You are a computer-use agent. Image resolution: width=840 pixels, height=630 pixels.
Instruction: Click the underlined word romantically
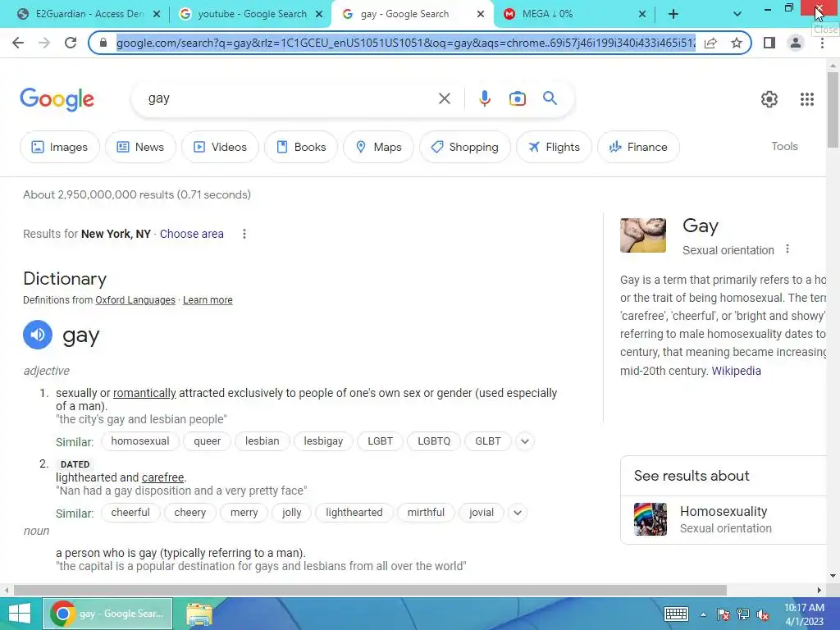tap(144, 393)
